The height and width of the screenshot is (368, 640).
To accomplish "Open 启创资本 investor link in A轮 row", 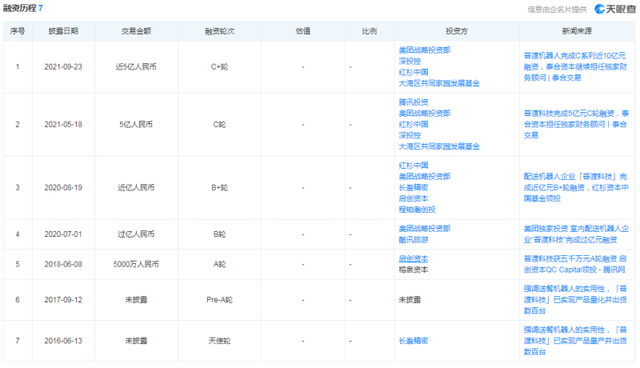I will (413, 259).
